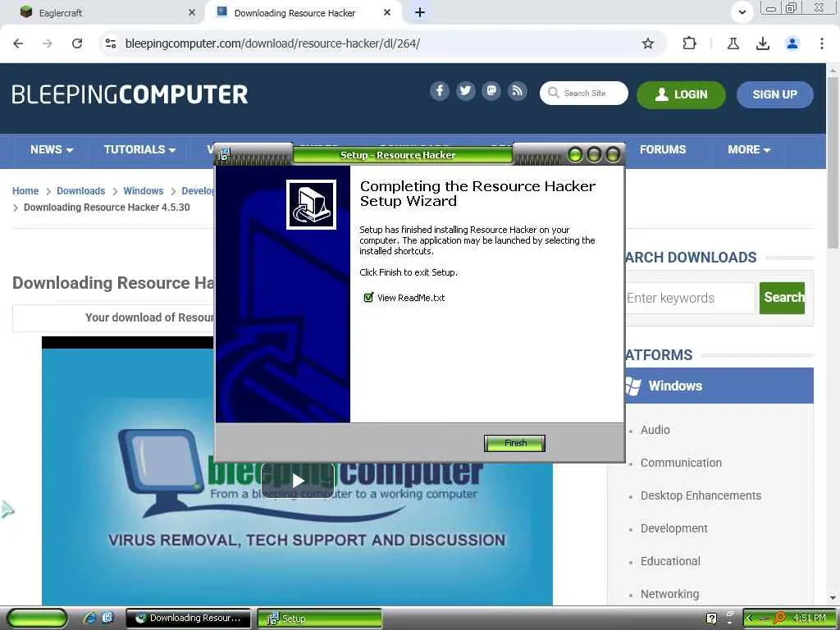This screenshot has width=840, height=630.
Task: Open the Communication category link
Action: (681, 463)
